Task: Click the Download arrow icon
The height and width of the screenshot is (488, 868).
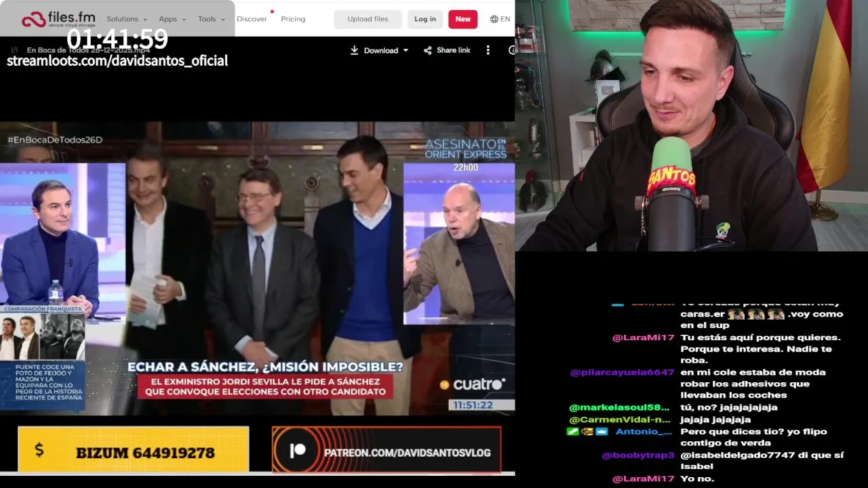Action: [x=354, y=50]
